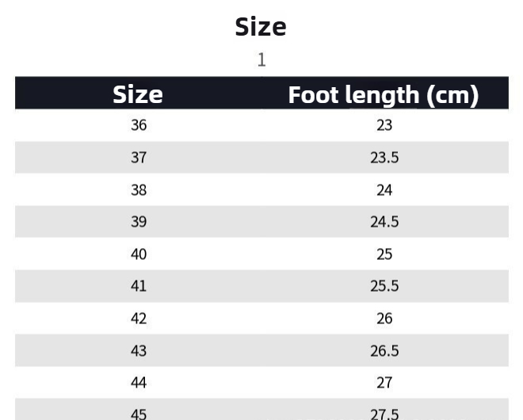Select the Size column header

pos(138,94)
